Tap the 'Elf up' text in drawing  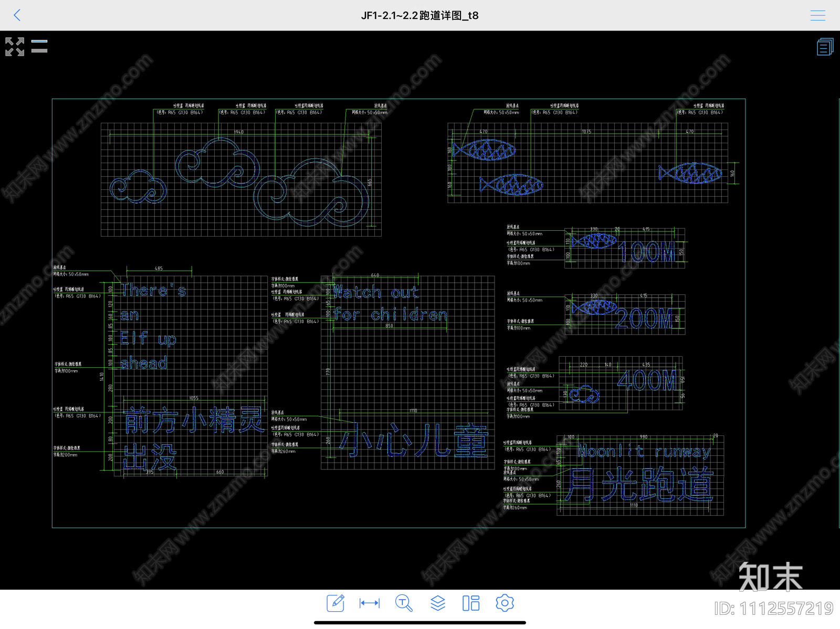148,339
